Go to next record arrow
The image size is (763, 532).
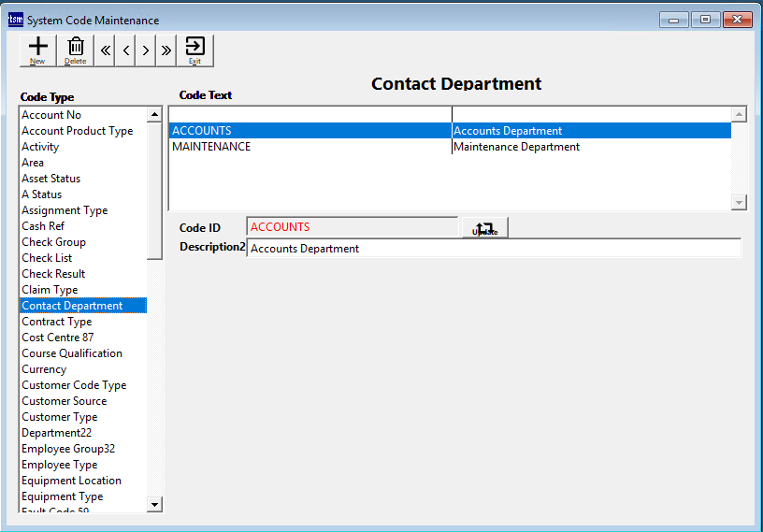coord(146,51)
